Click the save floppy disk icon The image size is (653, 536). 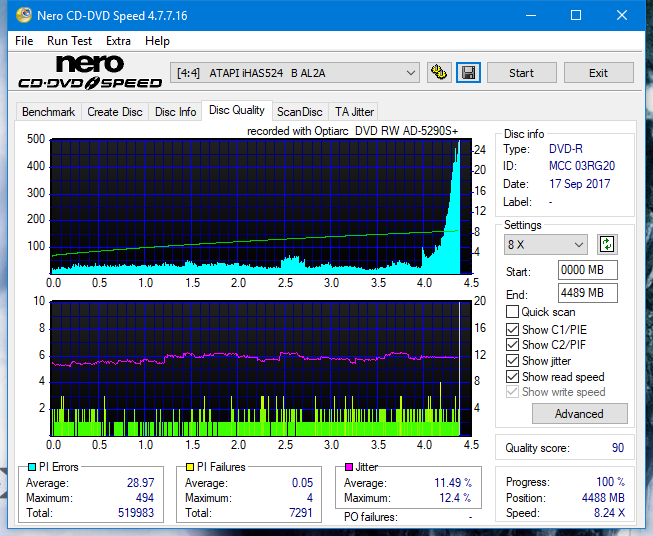coord(468,73)
